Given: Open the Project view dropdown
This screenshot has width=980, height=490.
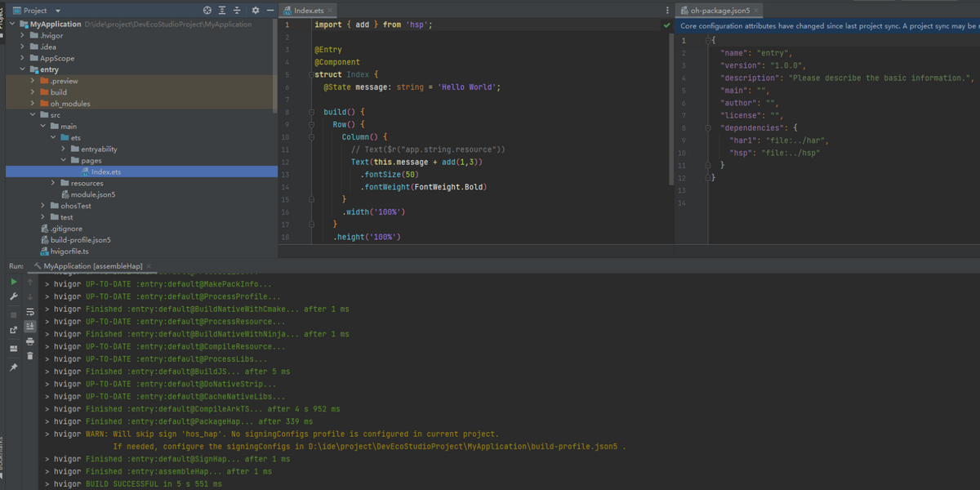Looking at the screenshot, I should tap(58, 11).
